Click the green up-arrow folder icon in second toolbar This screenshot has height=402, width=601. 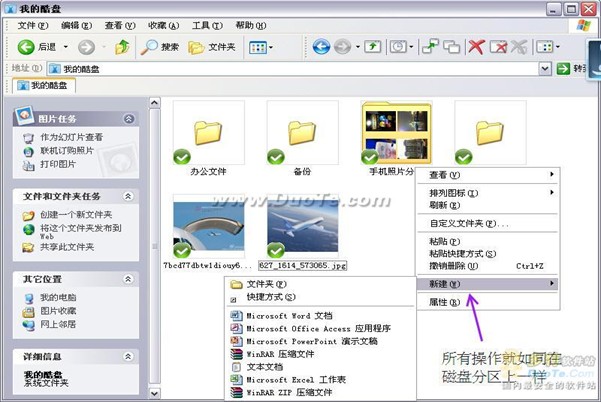point(372,47)
